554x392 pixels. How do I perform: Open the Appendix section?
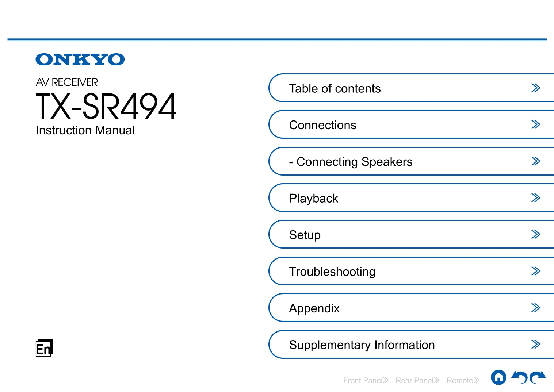(x=314, y=308)
